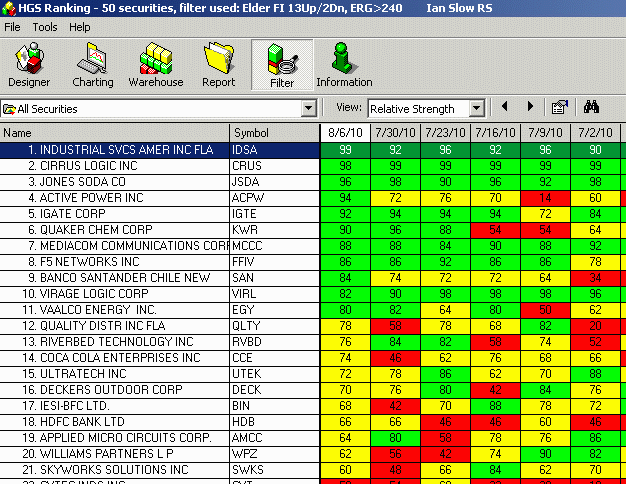Open the Information tool
The width and height of the screenshot is (626, 484).
coord(344,65)
